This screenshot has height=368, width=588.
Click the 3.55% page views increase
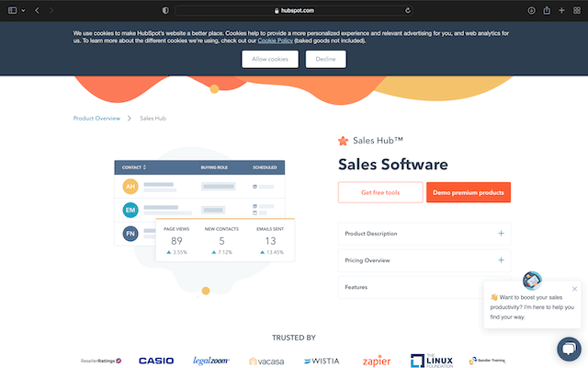176,252
